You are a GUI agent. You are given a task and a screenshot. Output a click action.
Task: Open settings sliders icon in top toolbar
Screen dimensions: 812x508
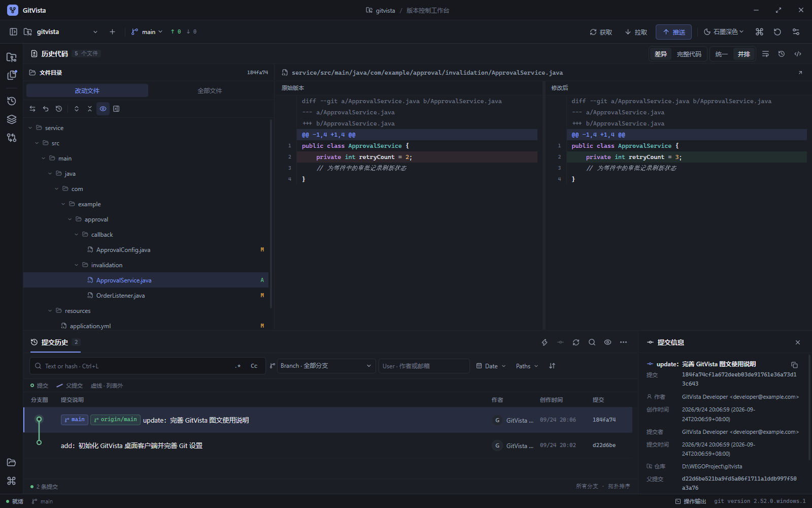796,31
